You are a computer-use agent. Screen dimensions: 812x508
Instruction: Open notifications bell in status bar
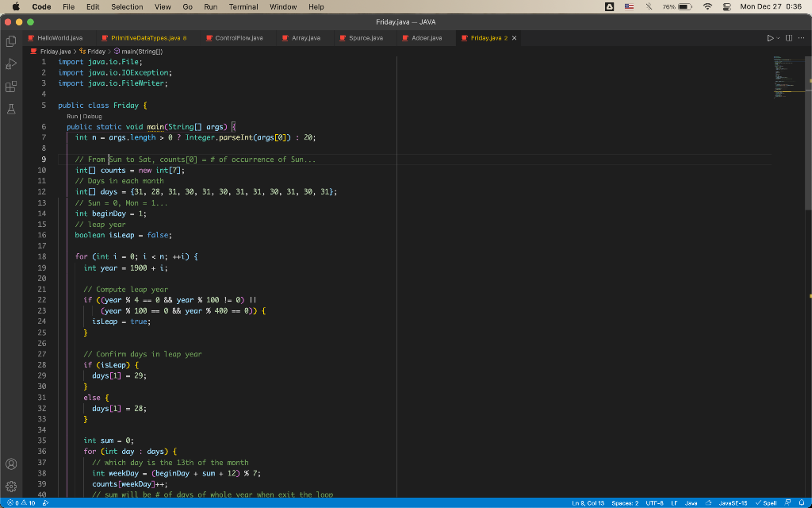(801, 502)
